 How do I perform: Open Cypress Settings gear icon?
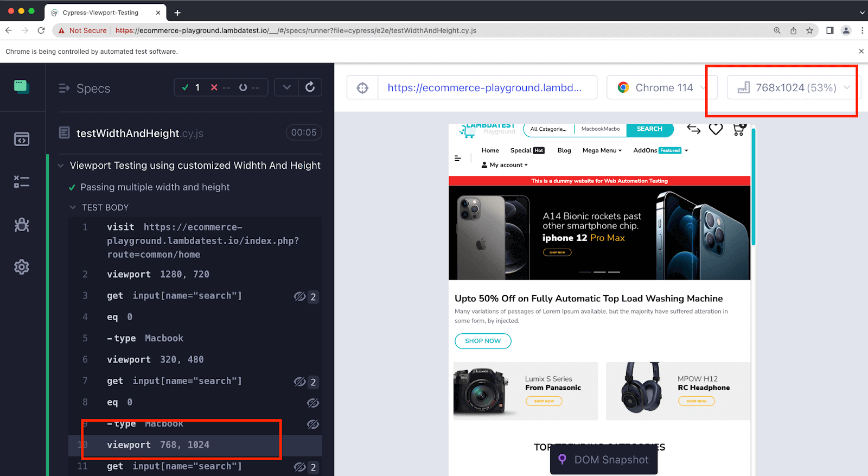click(22, 267)
